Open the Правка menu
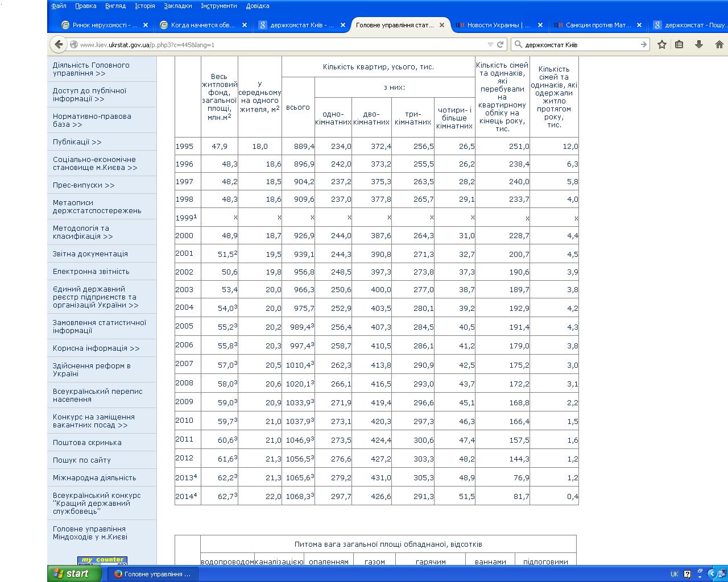 (85, 6)
